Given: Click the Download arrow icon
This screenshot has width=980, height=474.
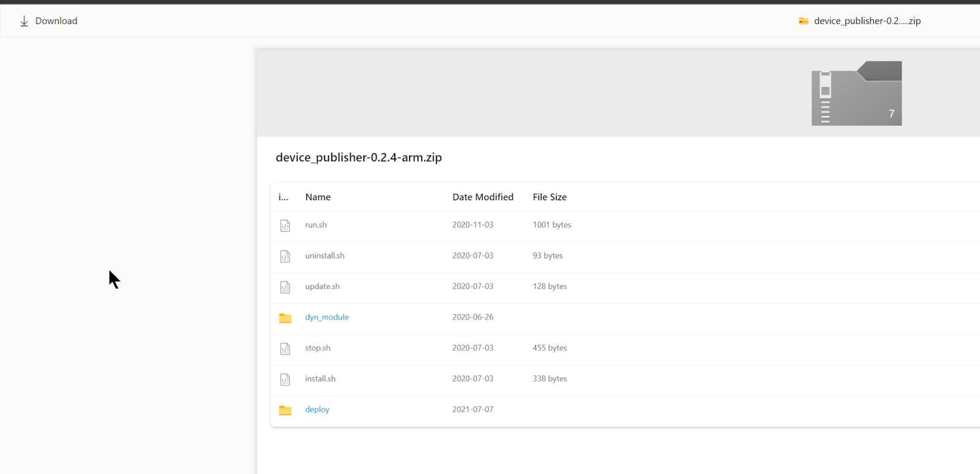Looking at the screenshot, I should (x=24, y=21).
